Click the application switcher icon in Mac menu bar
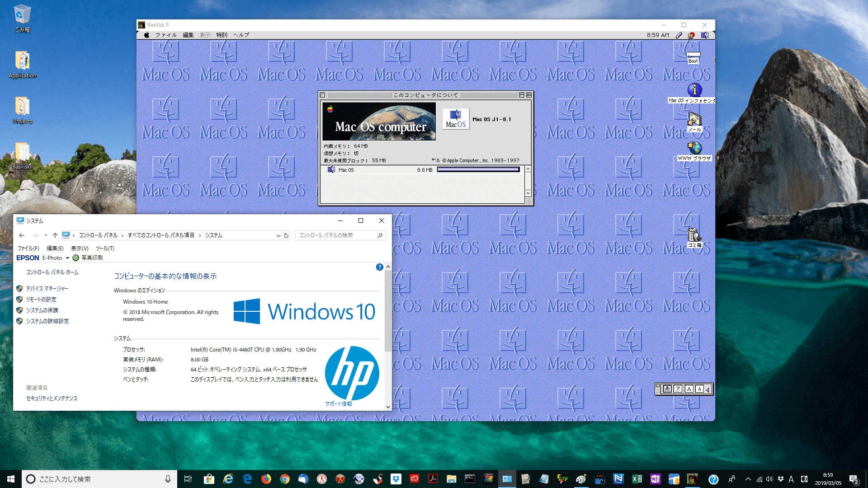 [704, 35]
